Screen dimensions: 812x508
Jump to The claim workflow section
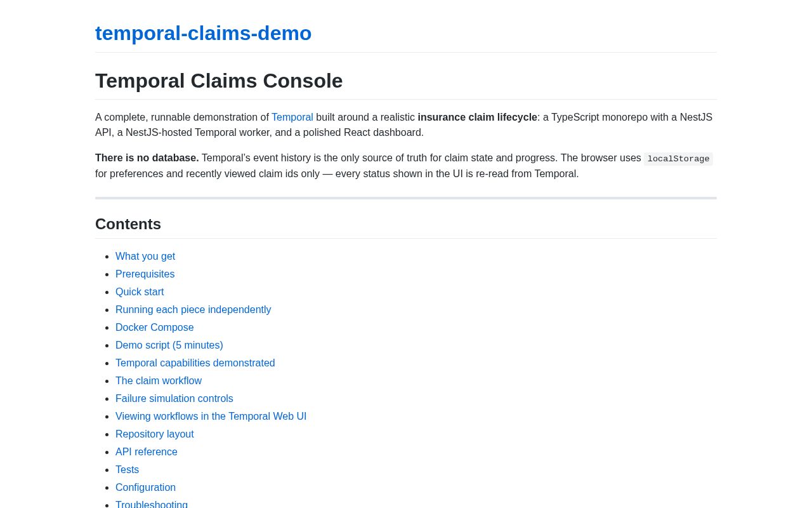click(159, 381)
